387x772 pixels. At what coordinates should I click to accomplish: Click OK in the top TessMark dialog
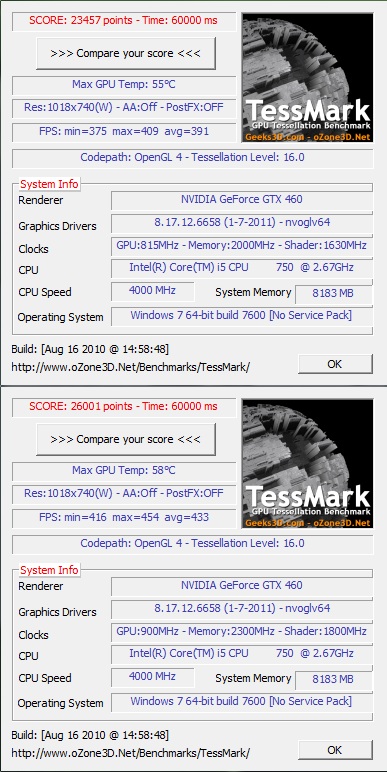click(335, 364)
